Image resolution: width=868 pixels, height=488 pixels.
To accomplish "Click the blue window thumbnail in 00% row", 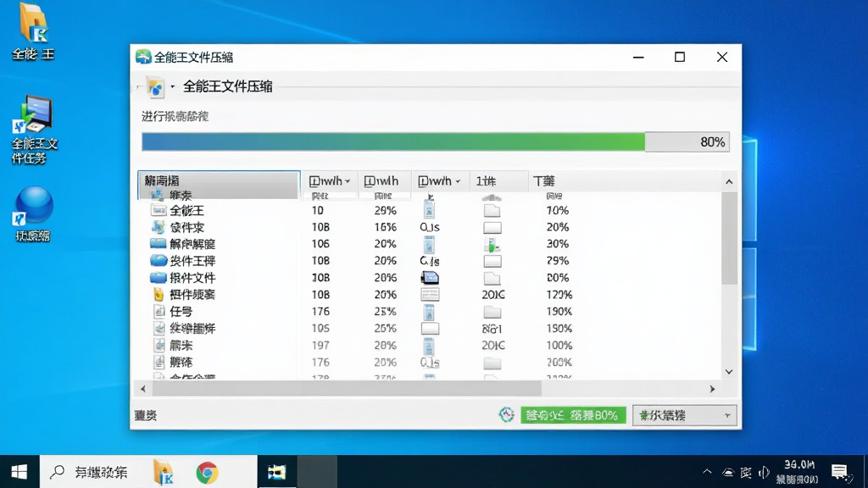I will click(x=430, y=278).
